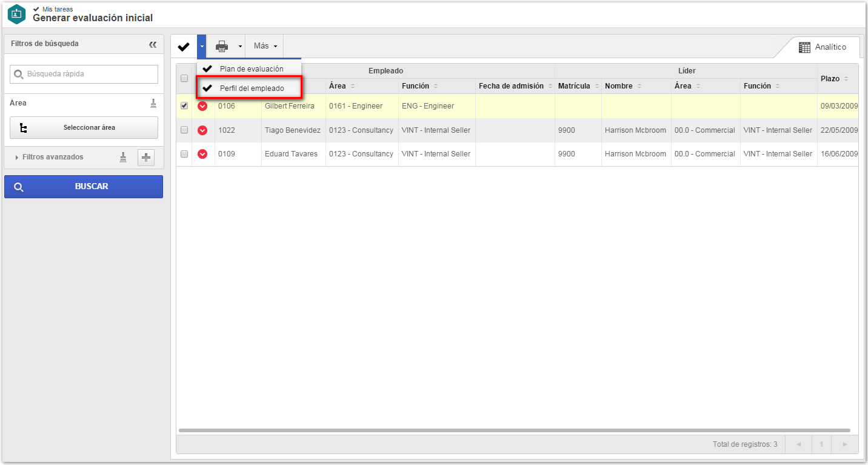Click the Eduard Tavares name cell
This screenshot has width=868, height=465.
[293, 154]
